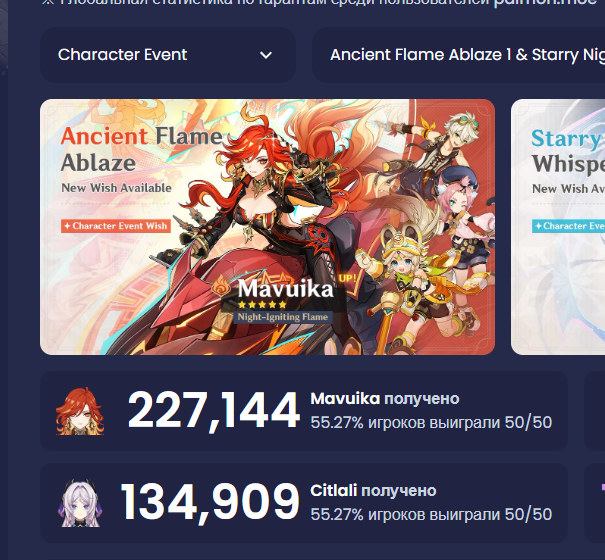
Task: Click the 134,909 Citlali count card
Action: point(304,503)
